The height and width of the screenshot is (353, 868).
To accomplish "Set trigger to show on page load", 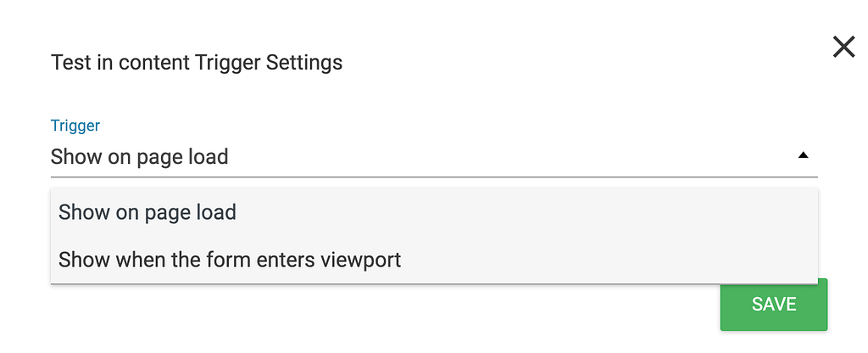I will 434,212.
